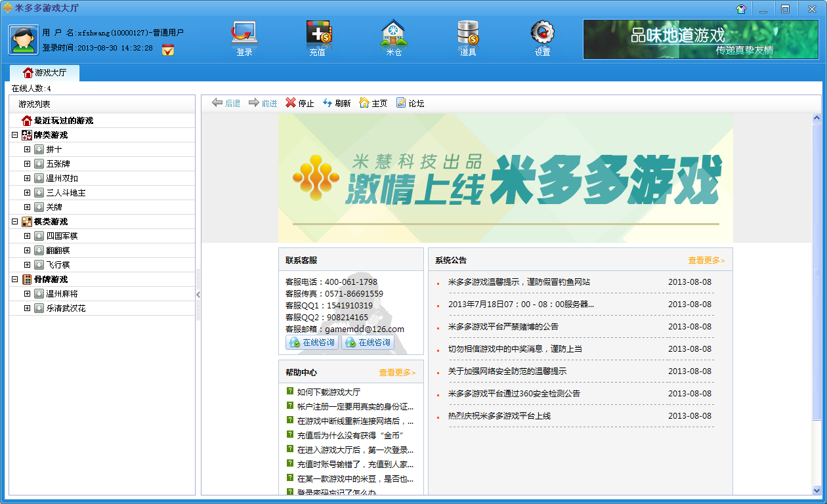
Task: Click the user avatar picture
Action: tap(24, 39)
